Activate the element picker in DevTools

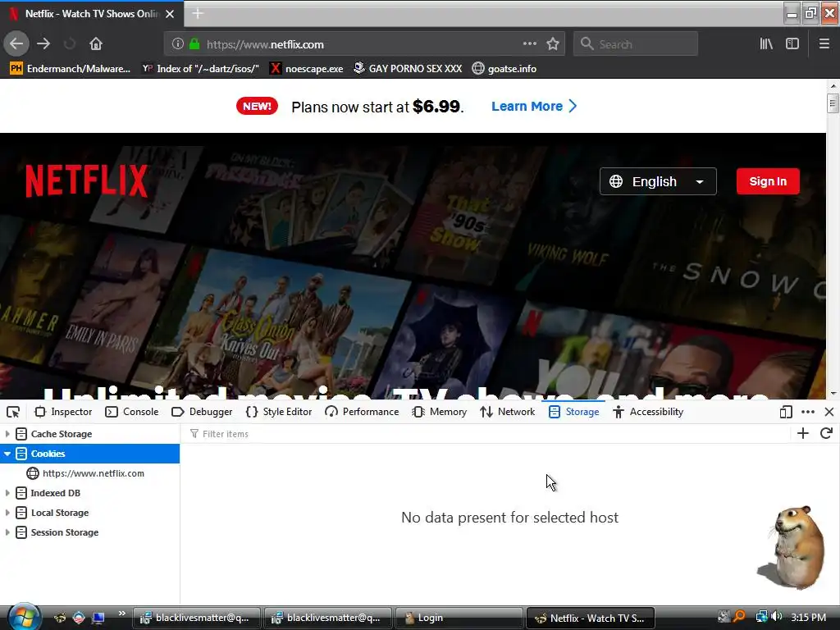13,412
